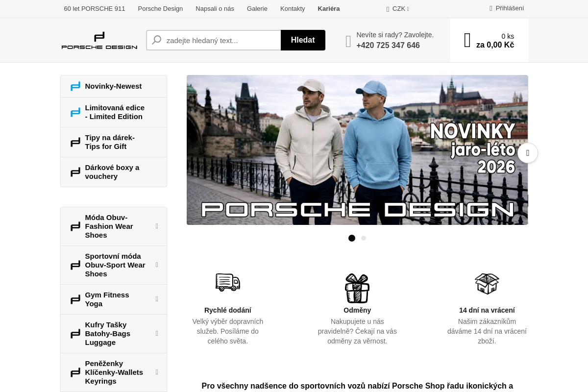Expand the Kufry Tašky Batohy category
588x392 pixels.
157,333
